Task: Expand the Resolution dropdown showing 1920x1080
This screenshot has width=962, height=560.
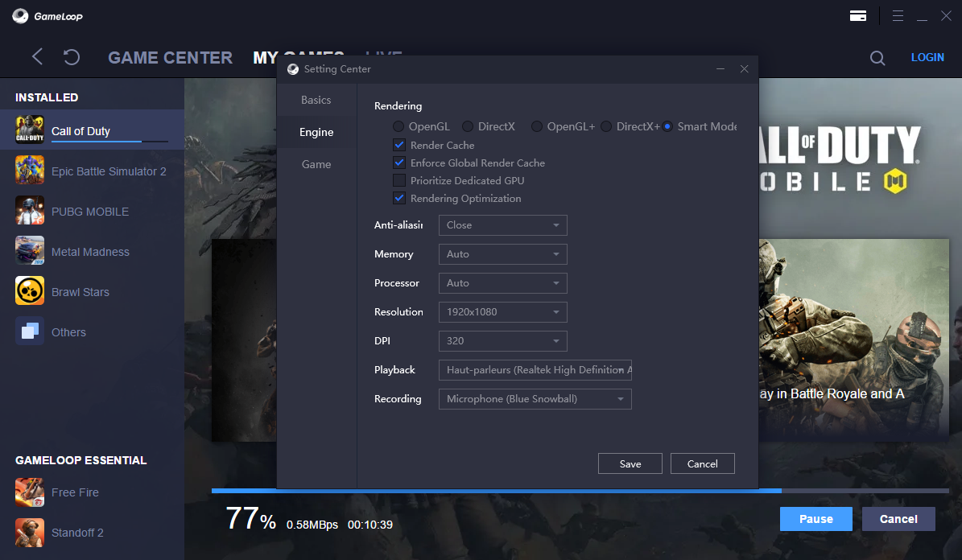Action: [502, 311]
